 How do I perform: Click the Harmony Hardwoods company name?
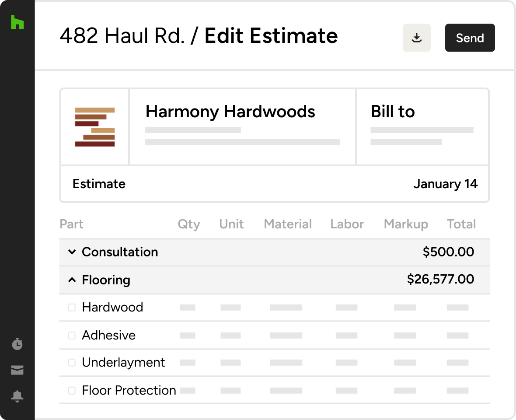click(230, 112)
